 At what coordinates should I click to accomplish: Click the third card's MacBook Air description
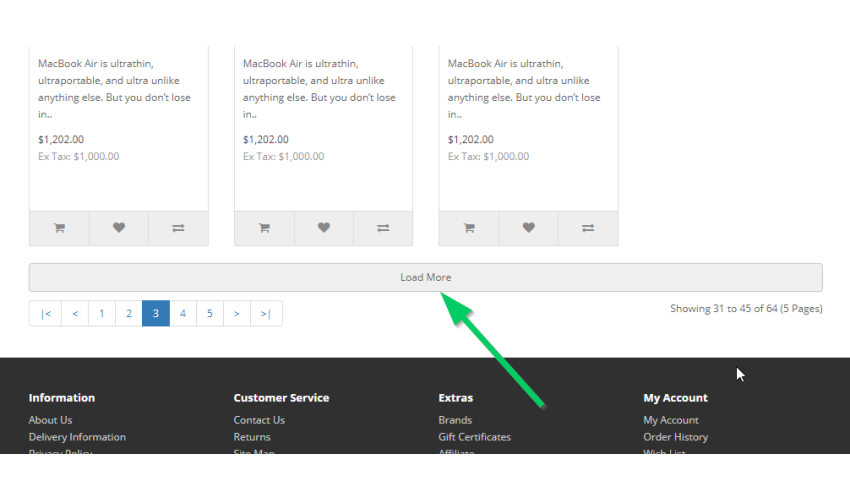point(524,89)
